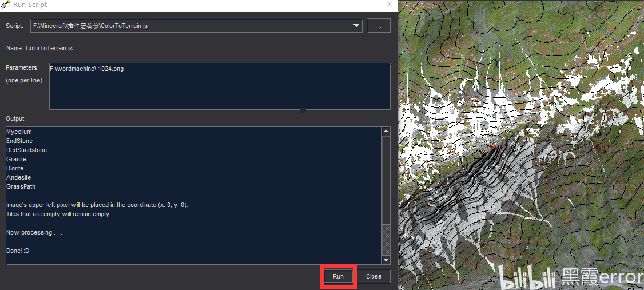
Task: Click the 'Now processing' output line
Action: pyautogui.click(x=34, y=232)
